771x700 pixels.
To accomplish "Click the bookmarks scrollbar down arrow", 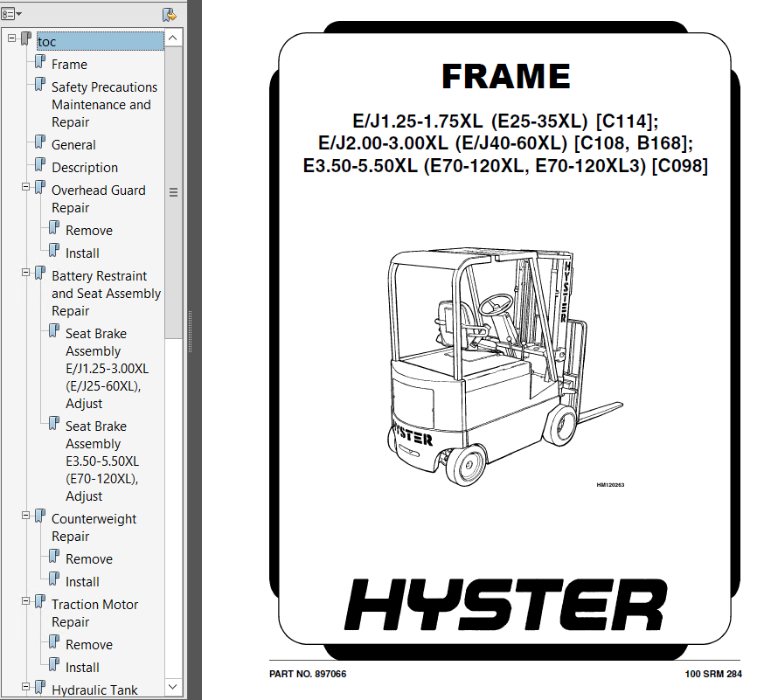I will 173,686.
